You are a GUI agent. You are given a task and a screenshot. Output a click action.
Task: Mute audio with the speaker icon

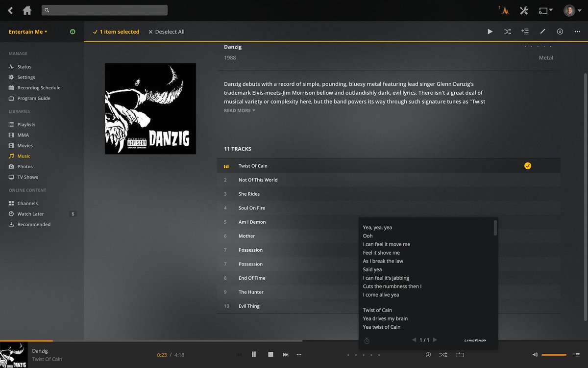coord(535,355)
